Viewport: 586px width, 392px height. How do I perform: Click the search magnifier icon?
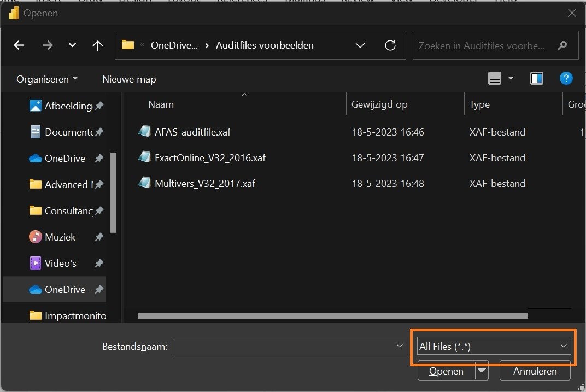[562, 46]
